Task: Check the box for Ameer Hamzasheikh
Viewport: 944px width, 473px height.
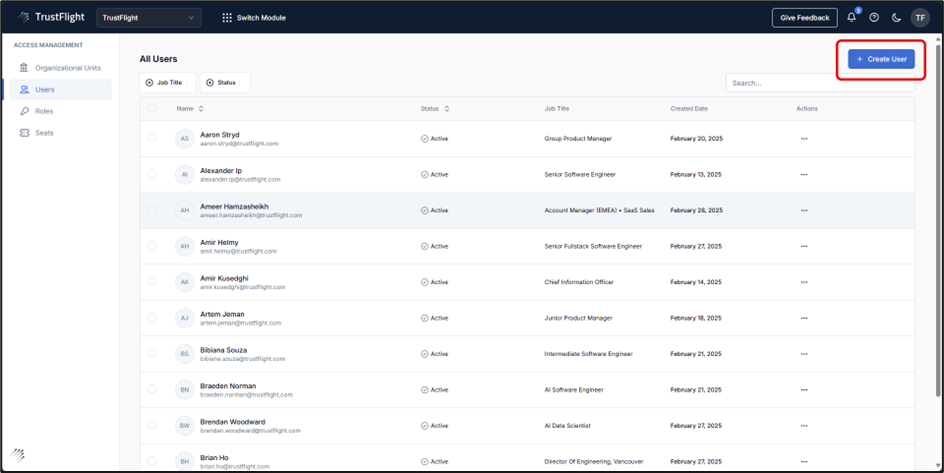Action: 152,209
